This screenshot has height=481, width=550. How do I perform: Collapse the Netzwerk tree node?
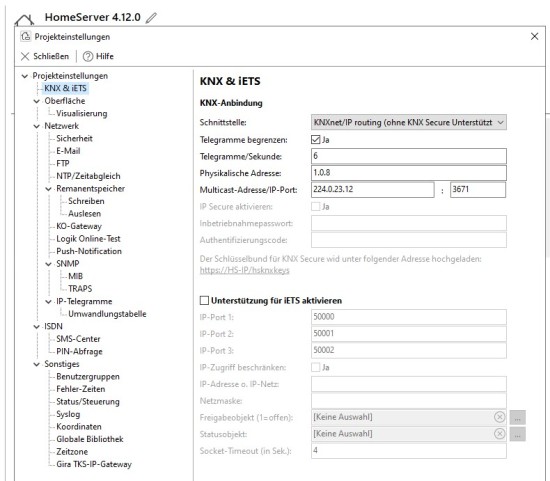coord(36,126)
